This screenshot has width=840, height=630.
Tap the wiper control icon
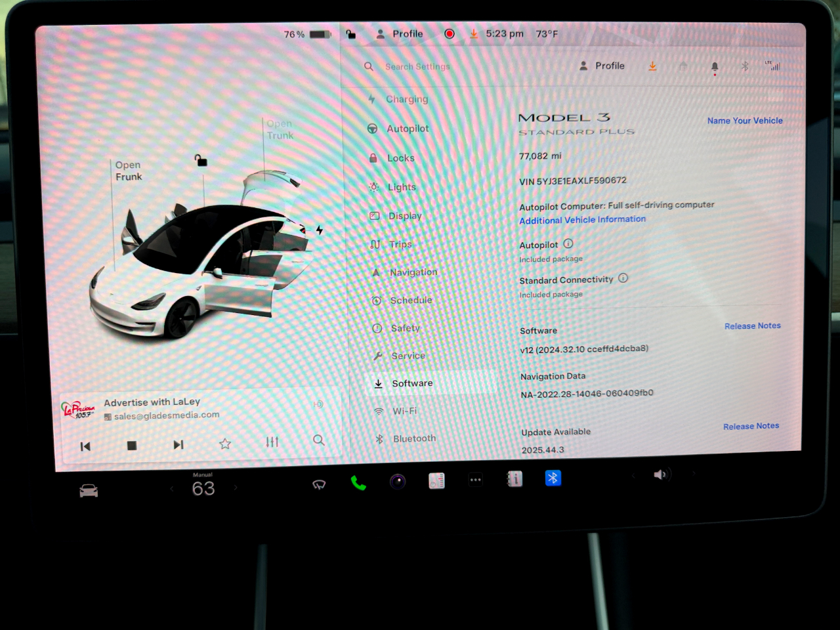(319, 485)
